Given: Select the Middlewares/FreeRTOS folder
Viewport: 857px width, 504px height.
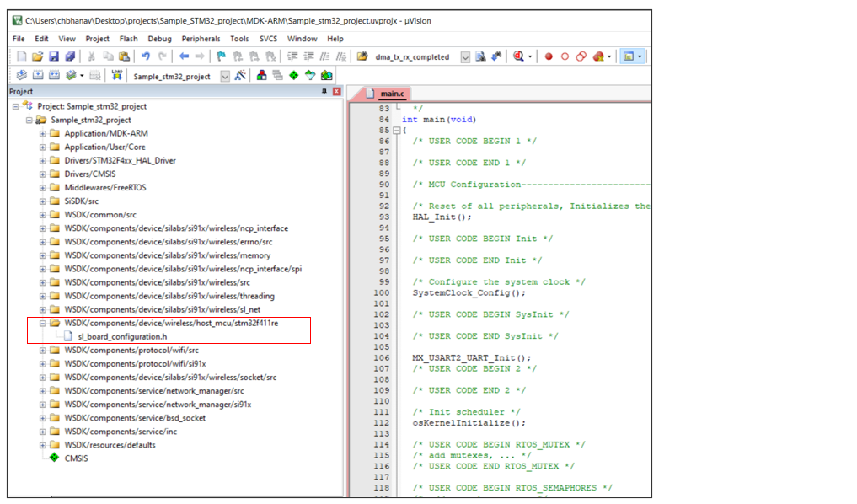Looking at the screenshot, I should coord(104,188).
